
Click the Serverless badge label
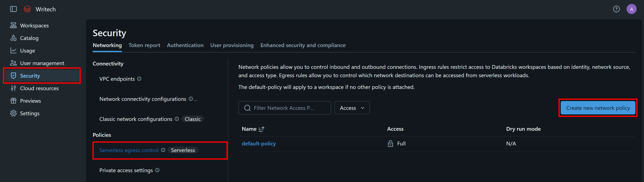point(183,150)
